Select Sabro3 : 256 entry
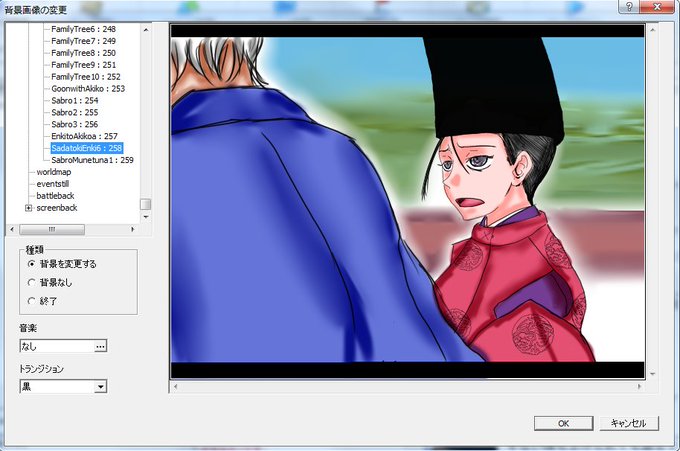This screenshot has height=451, width=680. [75, 124]
